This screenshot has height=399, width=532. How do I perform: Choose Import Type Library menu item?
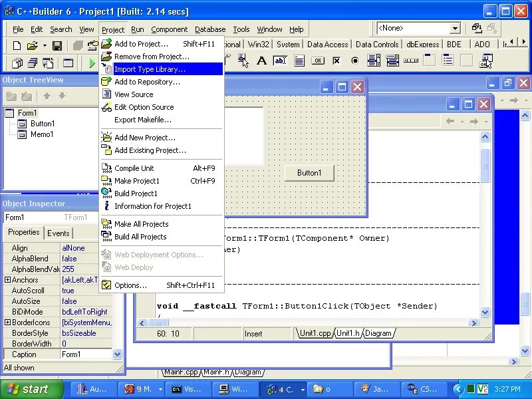[x=162, y=69]
